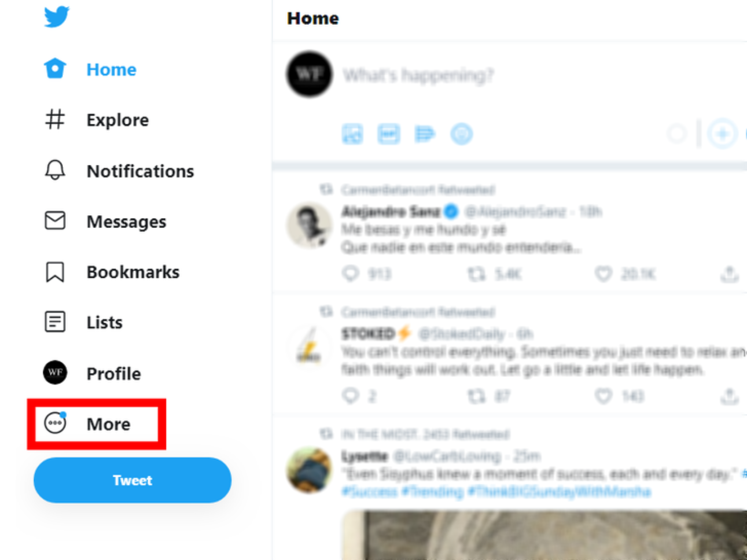Click the Bookmarks ribbon icon
Viewport: 747px width, 560px height.
click(x=55, y=272)
